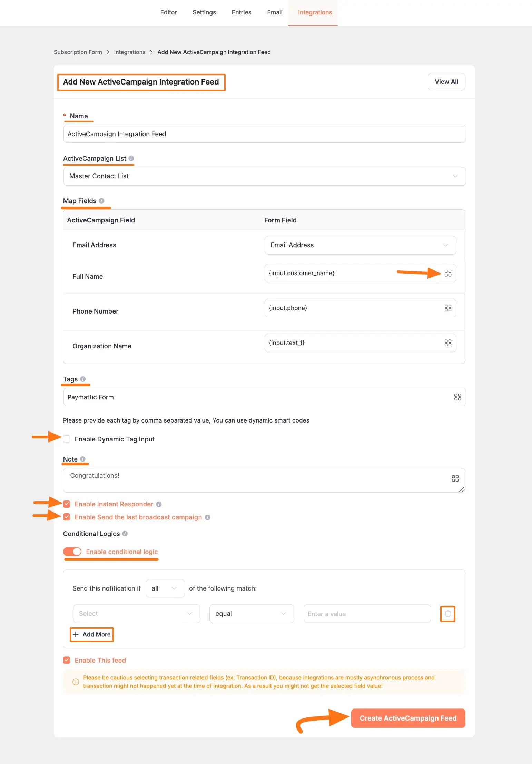Show info tooltip for Note

pyautogui.click(x=82, y=459)
